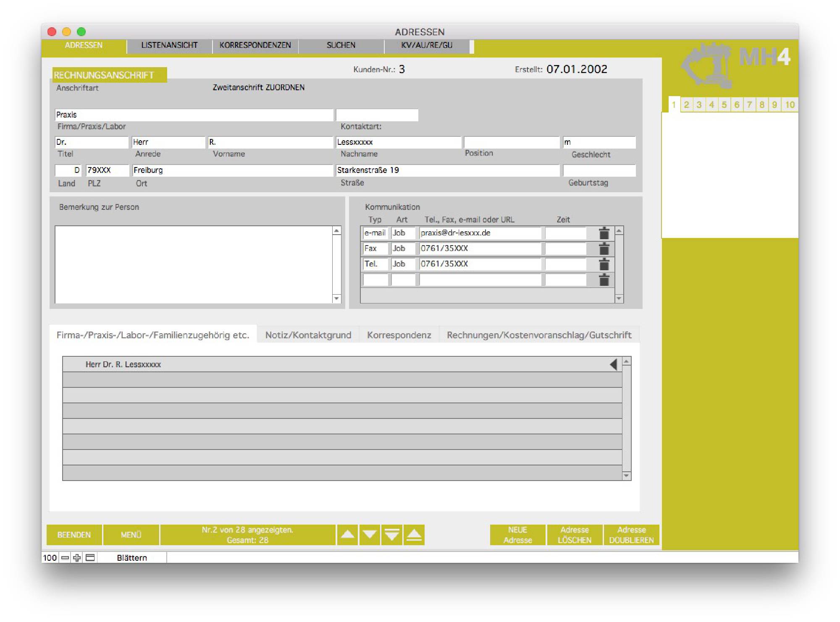Remove the Tel. entry with trash icon
This screenshot has height=622, width=840.
[x=604, y=264]
